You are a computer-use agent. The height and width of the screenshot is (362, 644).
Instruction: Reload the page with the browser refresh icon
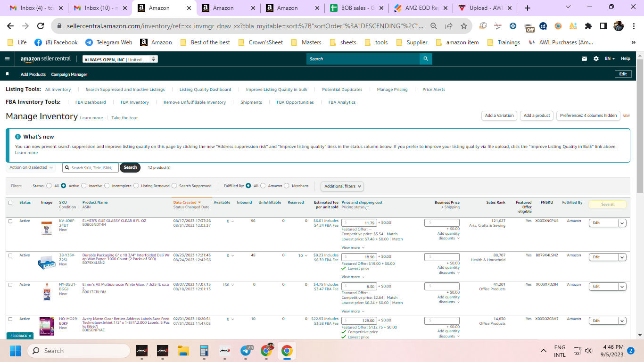pyautogui.click(x=41, y=26)
